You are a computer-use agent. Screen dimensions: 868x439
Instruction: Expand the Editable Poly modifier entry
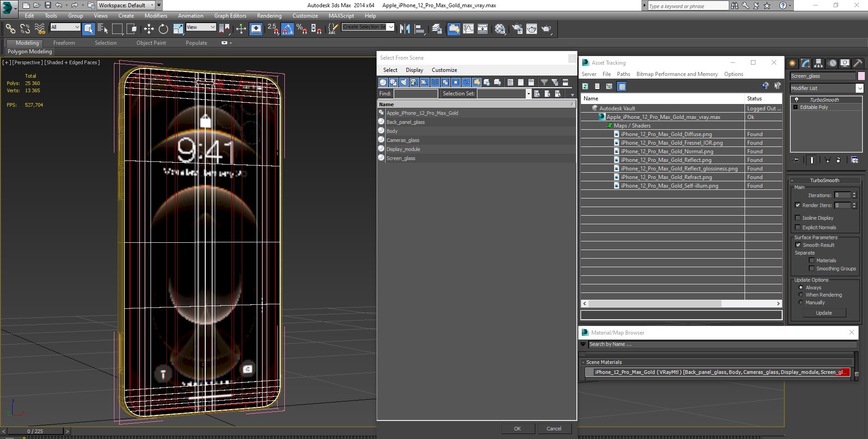[795, 107]
